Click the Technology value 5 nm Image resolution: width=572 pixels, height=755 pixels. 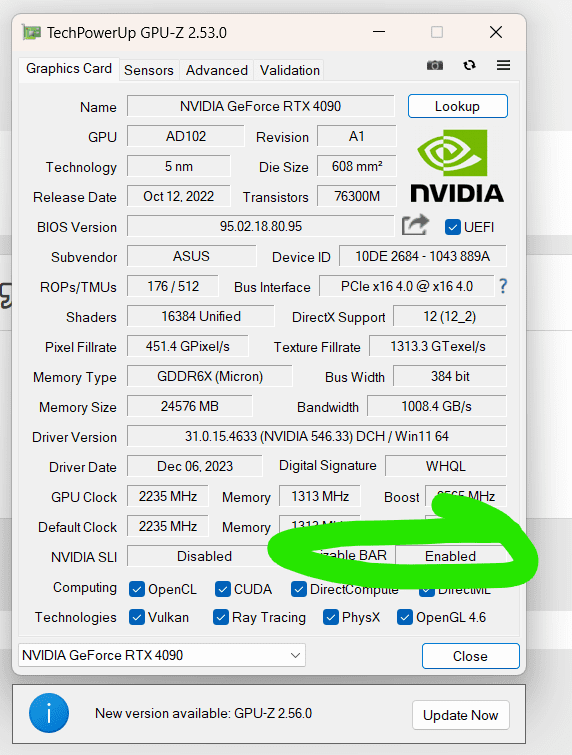click(x=179, y=167)
